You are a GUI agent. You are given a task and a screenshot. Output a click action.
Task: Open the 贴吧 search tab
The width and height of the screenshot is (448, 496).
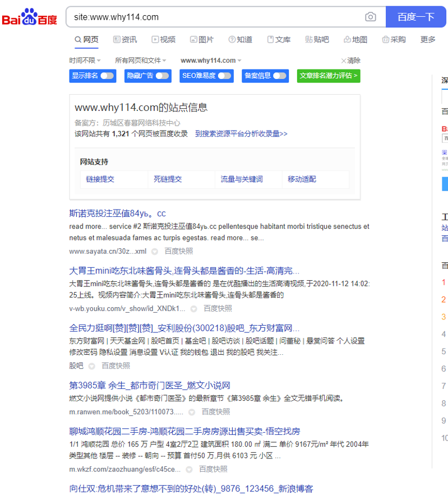pyautogui.click(x=317, y=39)
